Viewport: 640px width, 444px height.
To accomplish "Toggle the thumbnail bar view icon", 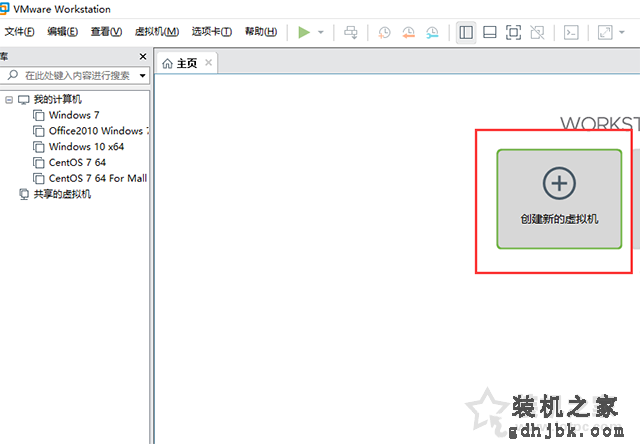I will click(x=489, y=32).
